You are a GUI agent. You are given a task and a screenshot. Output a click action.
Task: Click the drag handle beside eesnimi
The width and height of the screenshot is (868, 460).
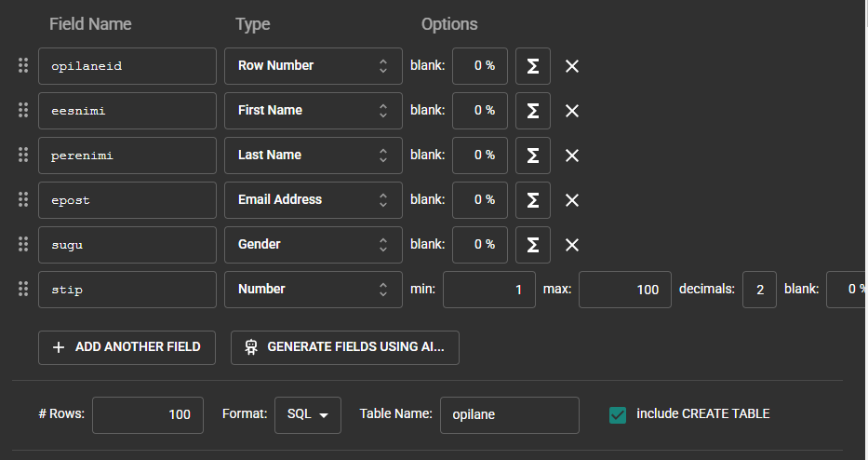(x=23, y=110)
